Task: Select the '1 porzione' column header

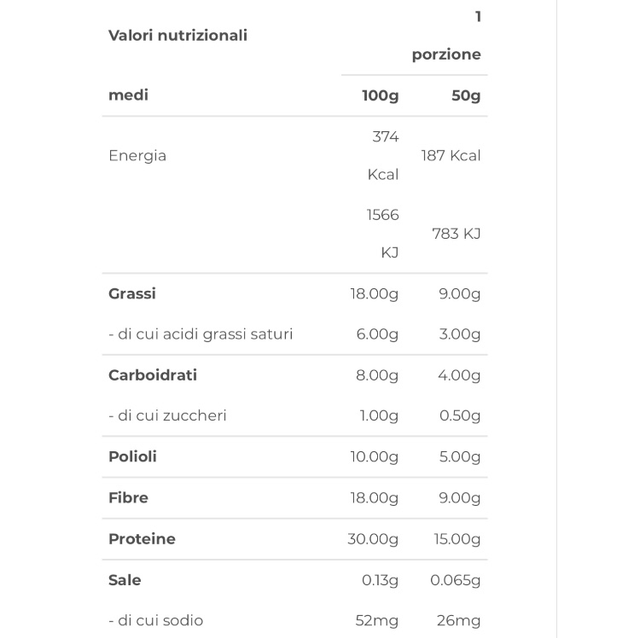Action: point(447,36)
